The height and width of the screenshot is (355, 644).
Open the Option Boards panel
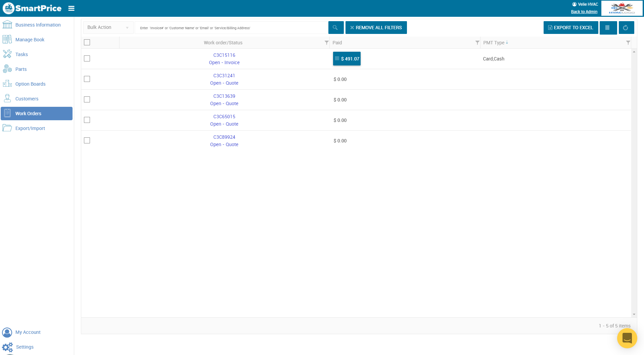coord(31,84)
